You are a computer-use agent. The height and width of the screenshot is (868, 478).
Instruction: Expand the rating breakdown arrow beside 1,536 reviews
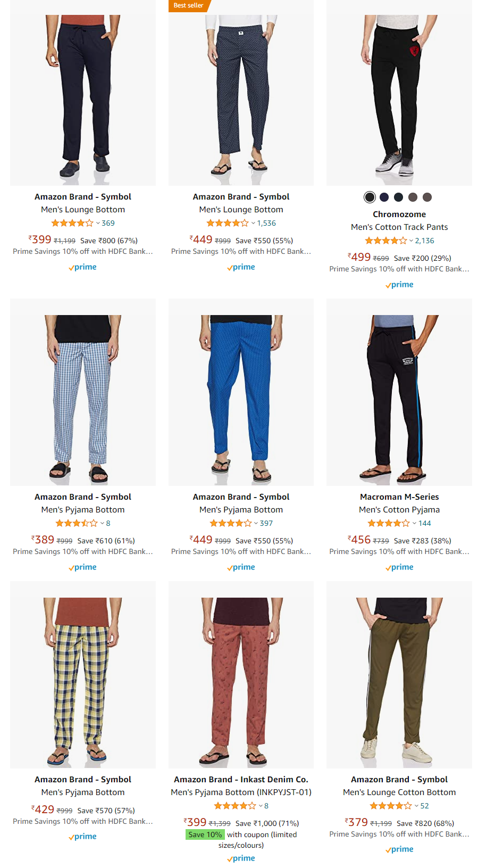(253, 224)
